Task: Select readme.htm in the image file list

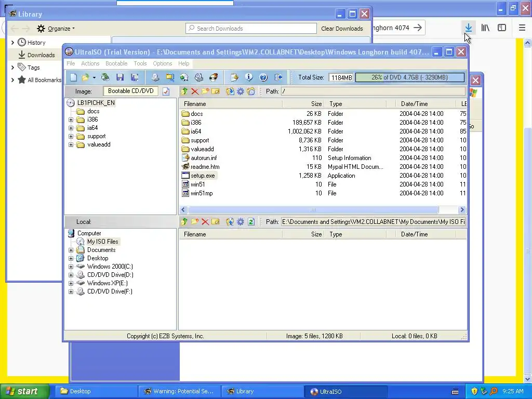Action: (x=205, y=167)
